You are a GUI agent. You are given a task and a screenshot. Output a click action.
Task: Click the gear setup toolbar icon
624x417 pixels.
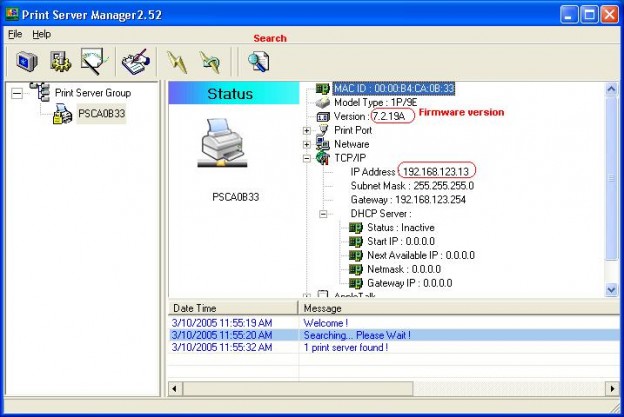click(x=61, y=62)
